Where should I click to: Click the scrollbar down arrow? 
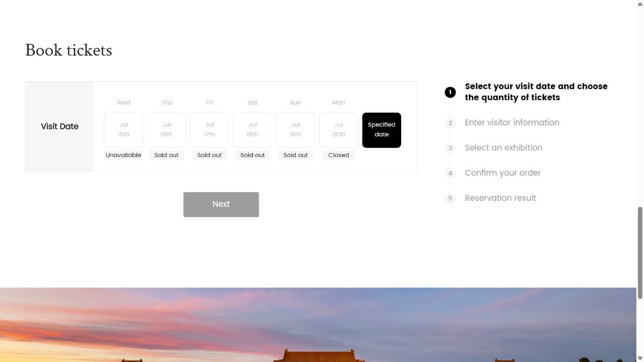[x=640, y=358]
